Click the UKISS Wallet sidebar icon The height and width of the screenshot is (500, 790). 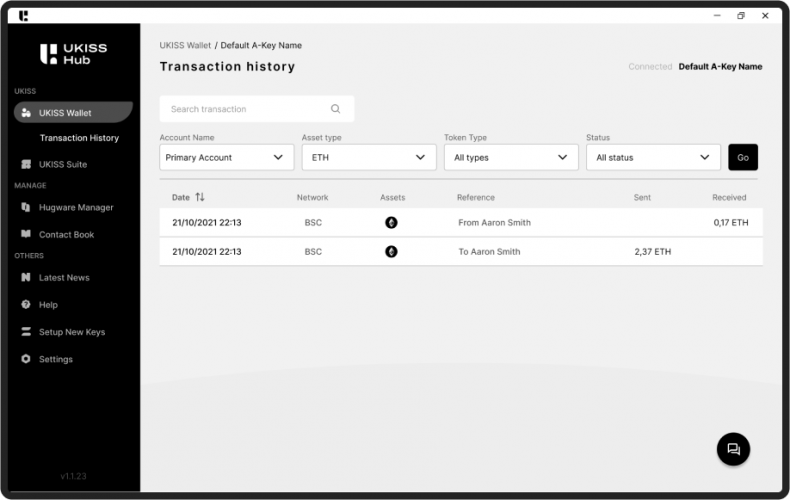(x=26, y=113)
